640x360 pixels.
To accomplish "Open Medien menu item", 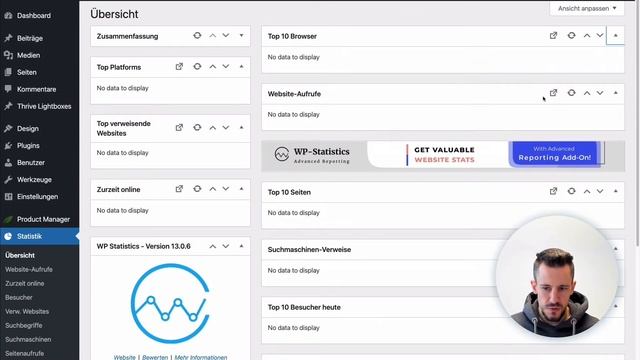I will click(x=40, y=56).
